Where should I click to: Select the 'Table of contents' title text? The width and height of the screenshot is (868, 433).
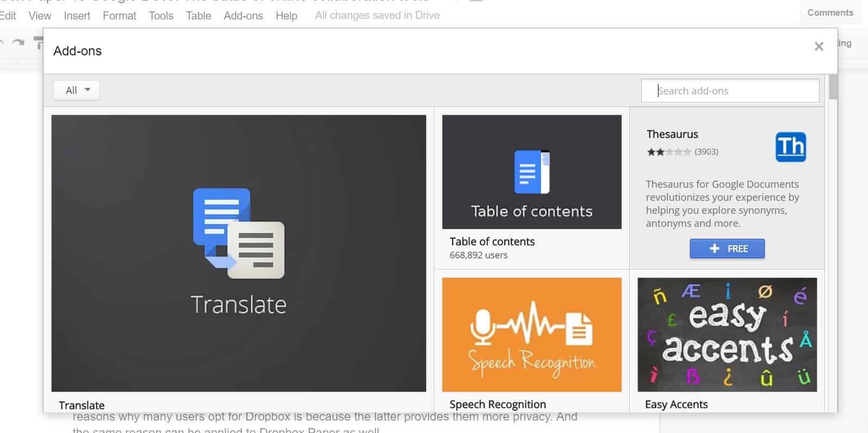point(492,241)
